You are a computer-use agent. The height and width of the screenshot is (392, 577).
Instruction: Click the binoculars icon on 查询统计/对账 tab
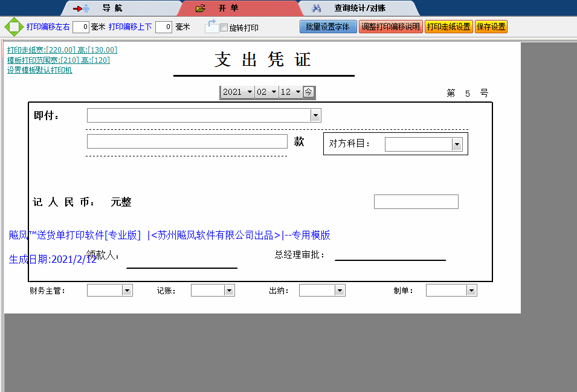tap(317, 7)
